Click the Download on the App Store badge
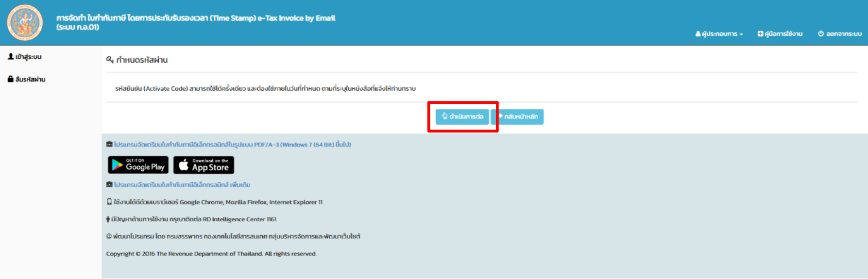 (x=204, y=165)
